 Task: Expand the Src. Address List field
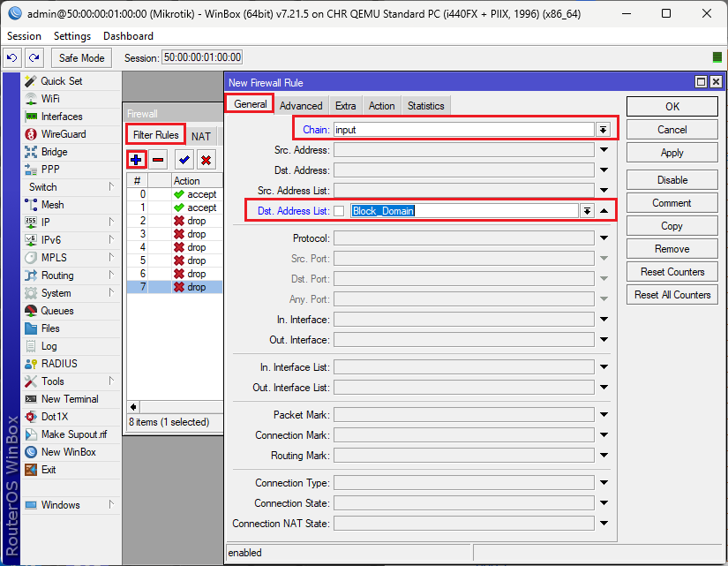coord(604,190)
